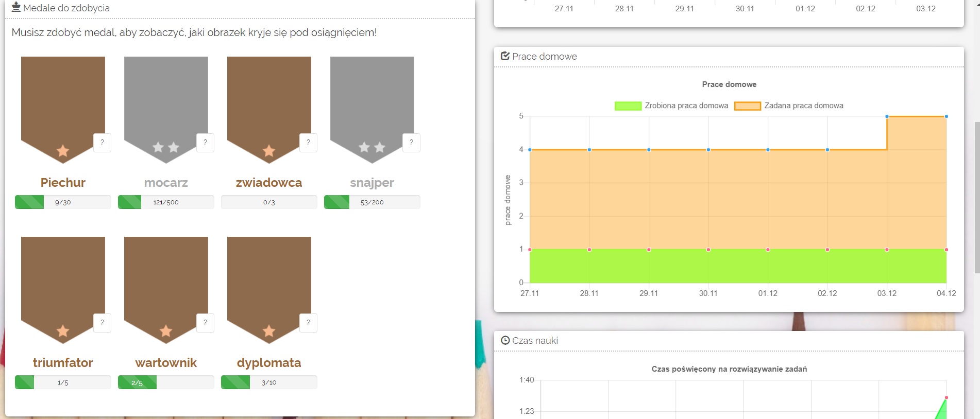Click the checkbox icon beside Prace domowe
The width and height of the screenshot is (980, 419).
coord(505,56)
